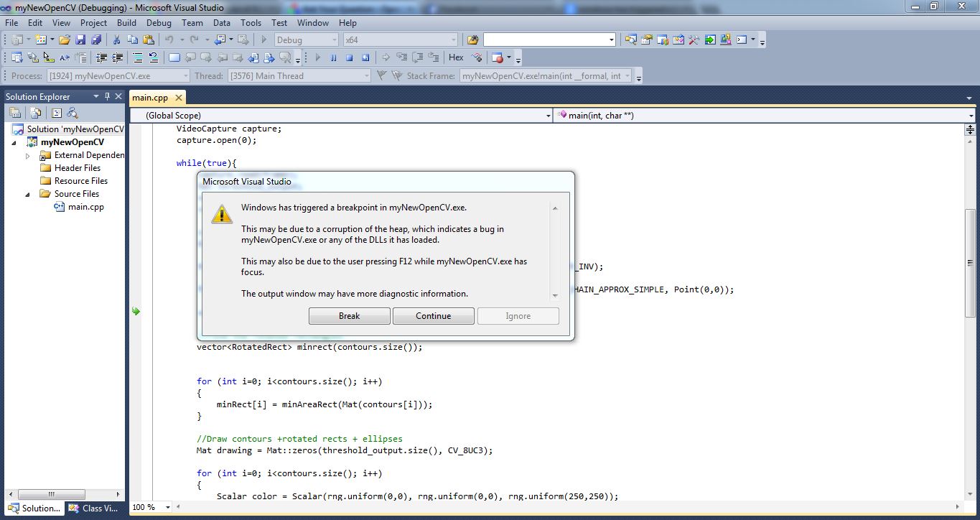Click the Step Into icon
The image size is (980, 520).
401,57
